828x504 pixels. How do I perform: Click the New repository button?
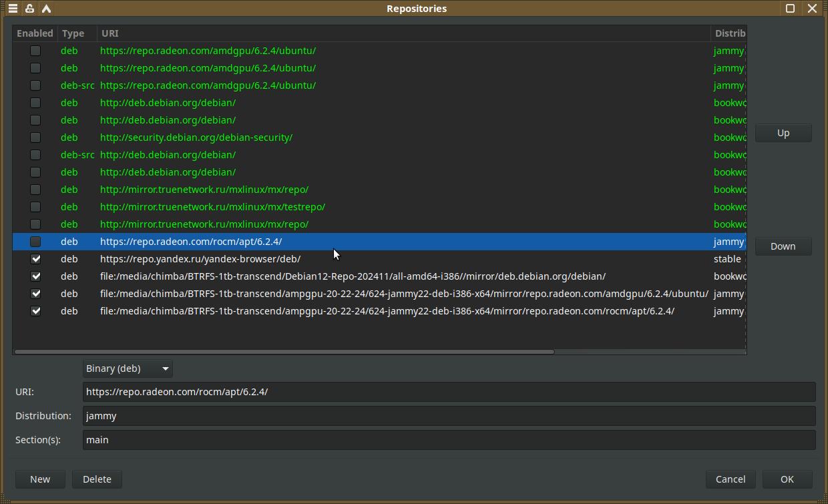tap(40, 479)
